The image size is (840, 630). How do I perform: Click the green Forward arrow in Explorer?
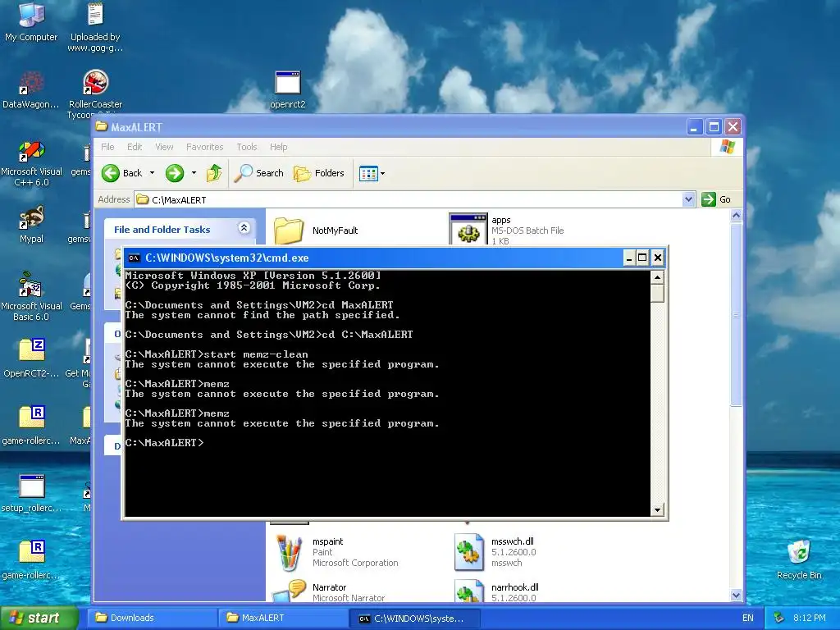(175, 173)
